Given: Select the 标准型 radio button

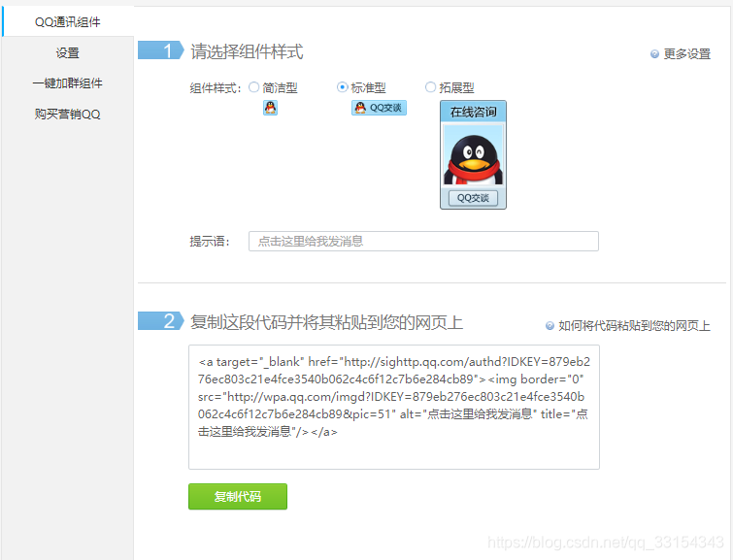Looking at the screenshot, I should [342, 87].
